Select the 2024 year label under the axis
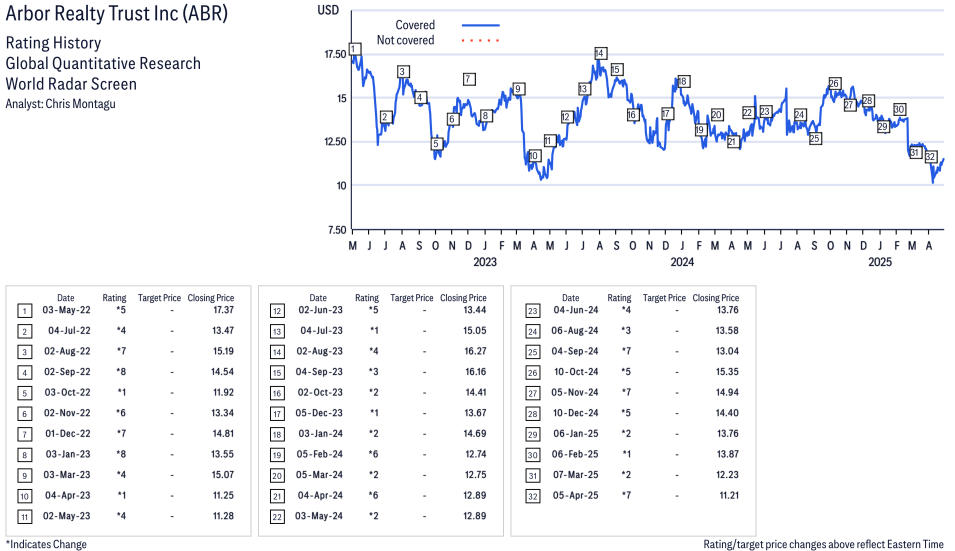This screenshot has height=551, width=955. tap(682, 262)
